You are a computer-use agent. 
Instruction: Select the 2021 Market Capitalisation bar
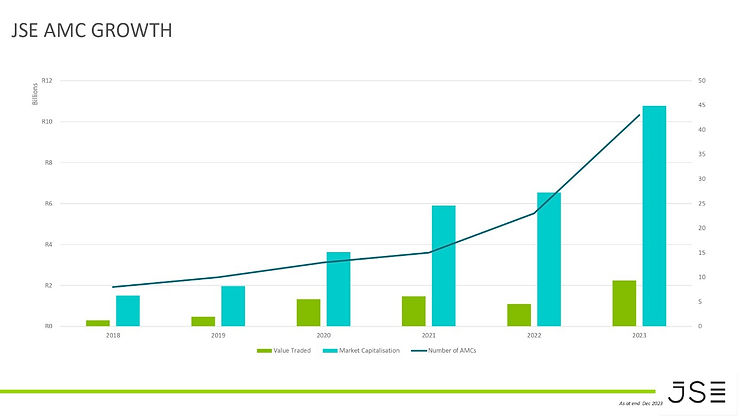pos(444,266)
